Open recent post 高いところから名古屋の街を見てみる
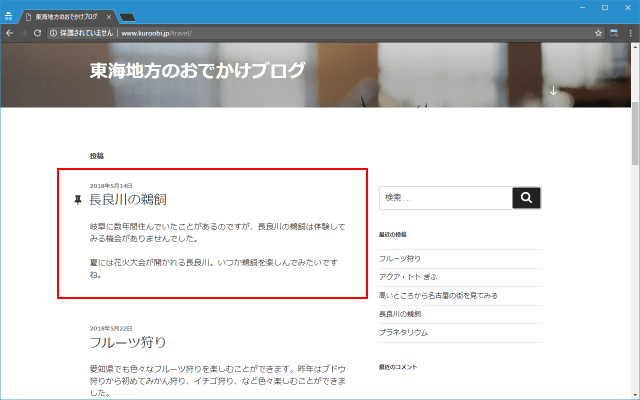This screenshot has width=640, height=400. click(x=438, y=295)
